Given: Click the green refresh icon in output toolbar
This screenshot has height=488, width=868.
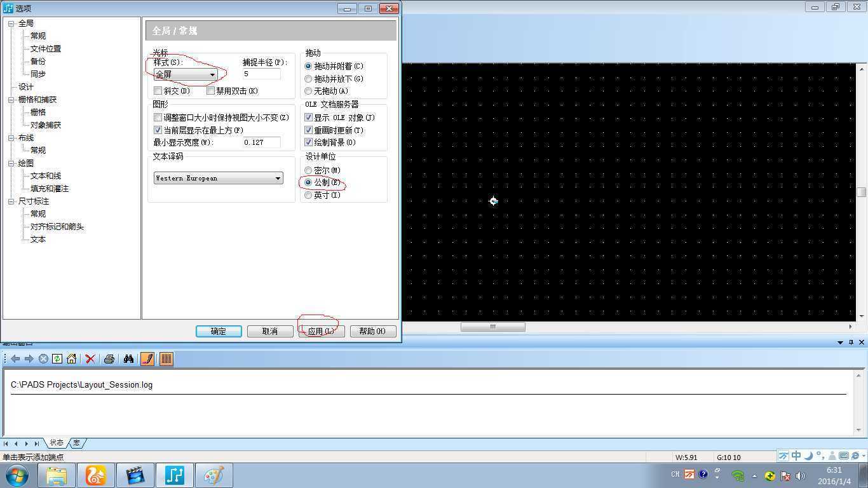Looking at the screenshot, I should (x=57, y=359).
